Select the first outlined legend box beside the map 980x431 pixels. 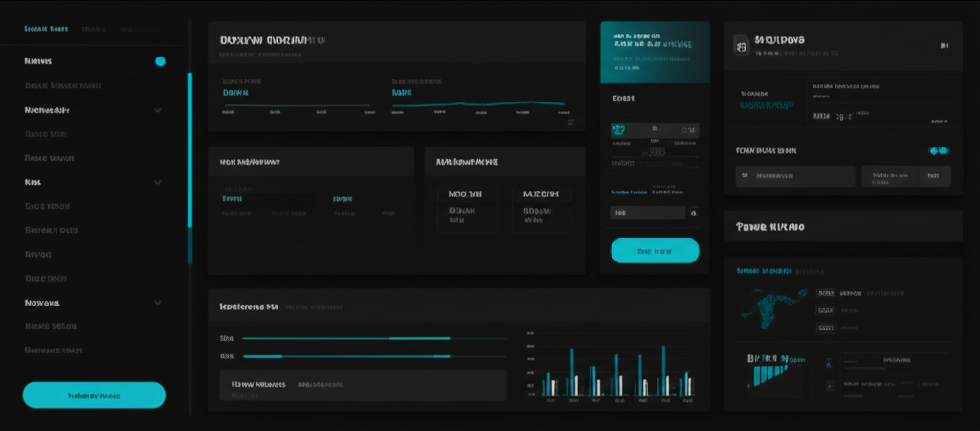(x=826, y=293)
